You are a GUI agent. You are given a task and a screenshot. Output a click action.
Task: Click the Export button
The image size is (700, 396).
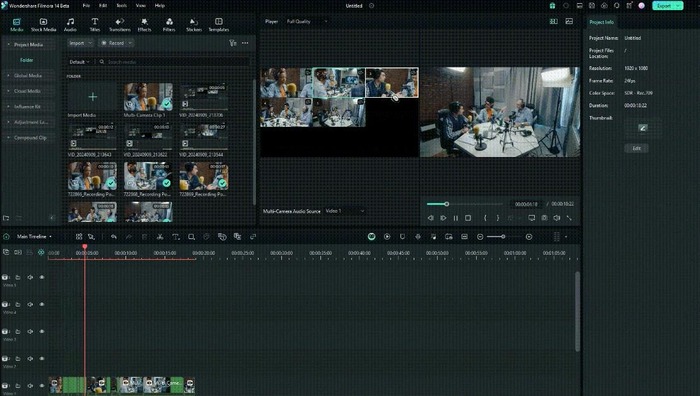point(667,6)
